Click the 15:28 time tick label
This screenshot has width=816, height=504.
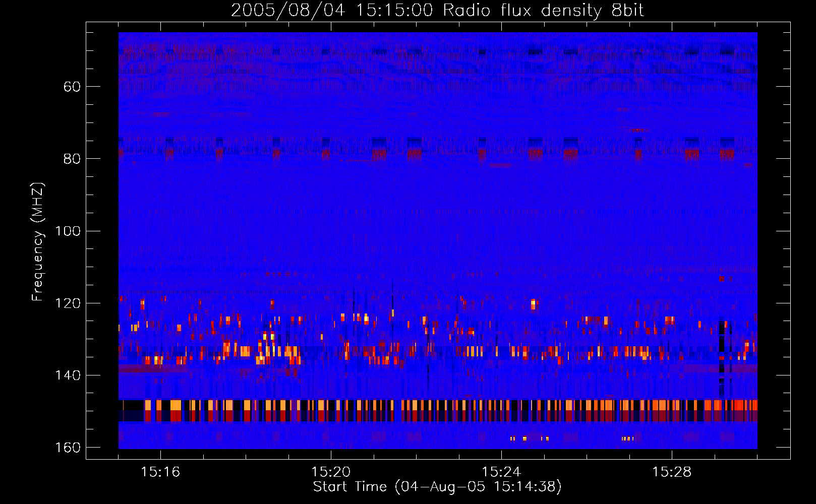click(672, 472)
